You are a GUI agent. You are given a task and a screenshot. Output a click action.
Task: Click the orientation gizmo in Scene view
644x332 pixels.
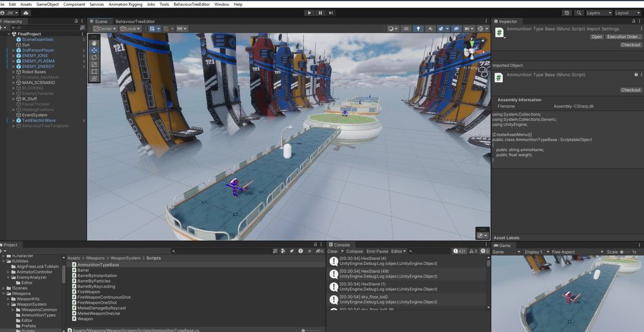click(x=472, y=51)
